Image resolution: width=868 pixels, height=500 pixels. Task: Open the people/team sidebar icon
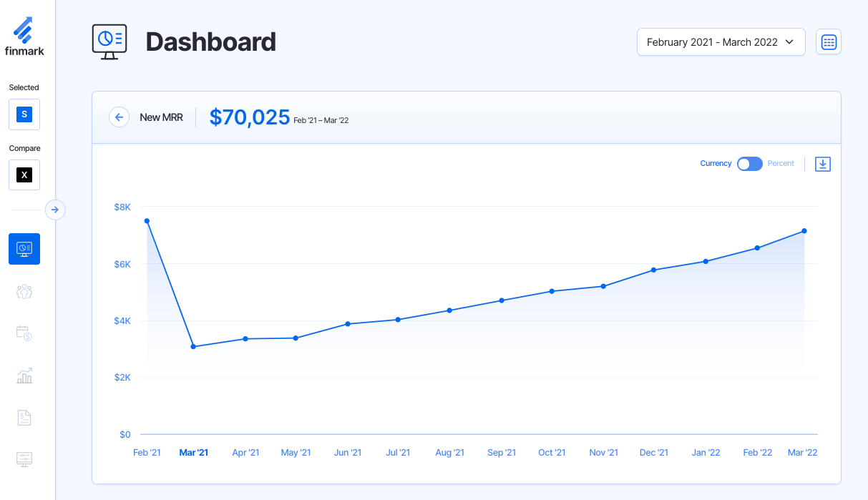(24, 291)
